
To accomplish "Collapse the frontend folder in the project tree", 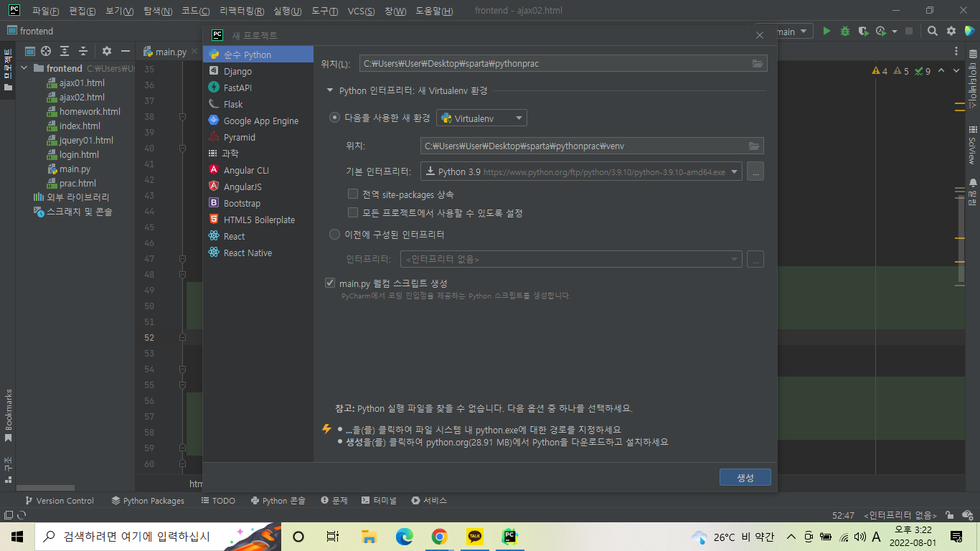I will (x=24, y=68).
